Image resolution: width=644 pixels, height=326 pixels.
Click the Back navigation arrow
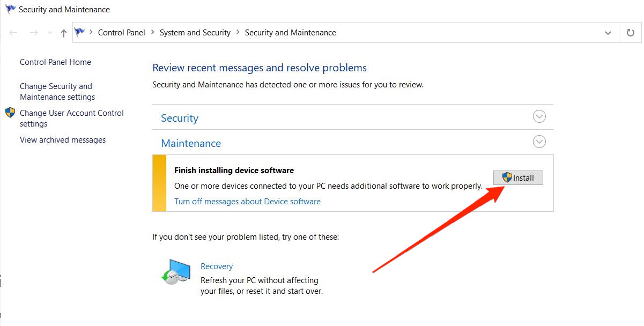[x=14, y=33]
